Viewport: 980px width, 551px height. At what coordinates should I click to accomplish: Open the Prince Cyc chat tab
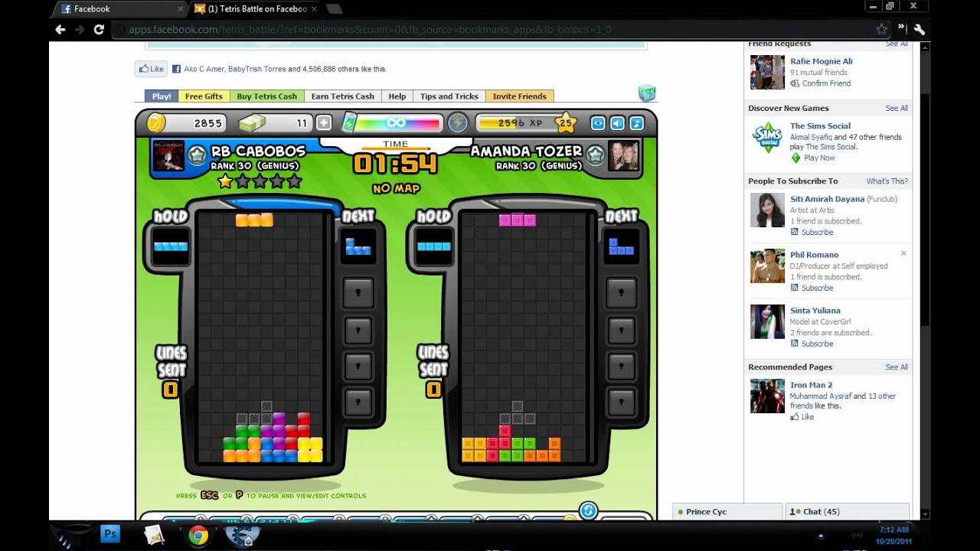pyautogui.click(x=727, y=511)
